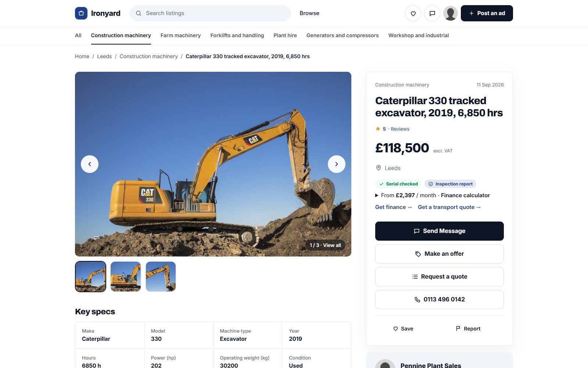The image size is (588, 368).
Task: Open Generators and compressors tab
Action: pyautogui.click(x=343, y=35)
